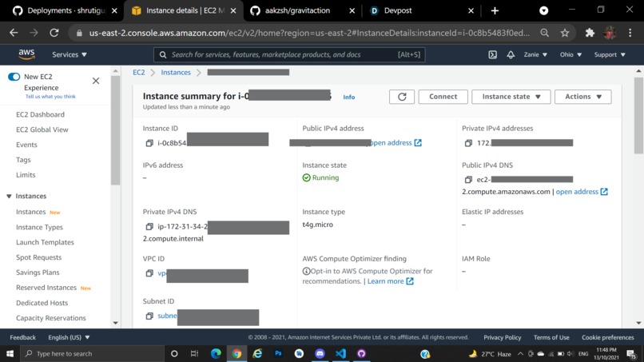The width and height of the screenshot is (644, 362).
Task: Open EC2 Global View in sidebar
Action: (x=42, y=129)
